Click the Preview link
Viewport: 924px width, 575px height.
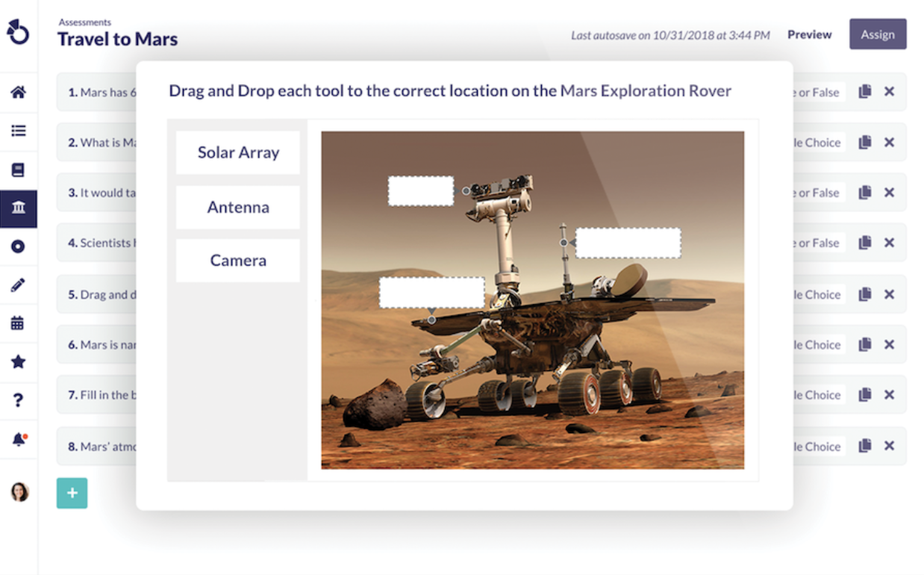809,34
